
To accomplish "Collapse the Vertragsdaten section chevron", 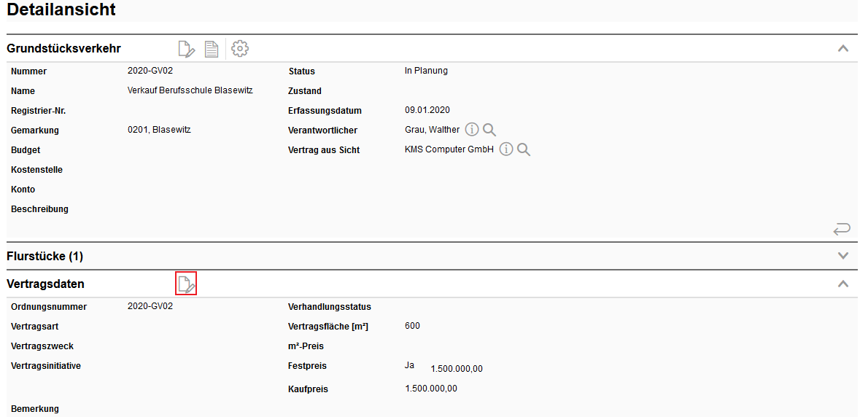I will tap(843, 284).
